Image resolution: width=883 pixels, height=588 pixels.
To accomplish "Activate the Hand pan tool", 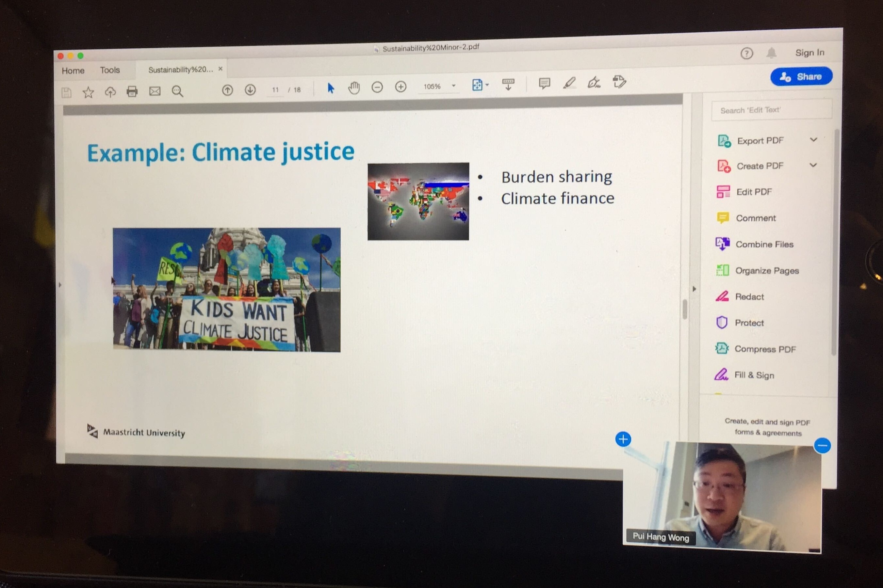I will tap(354, 88).
